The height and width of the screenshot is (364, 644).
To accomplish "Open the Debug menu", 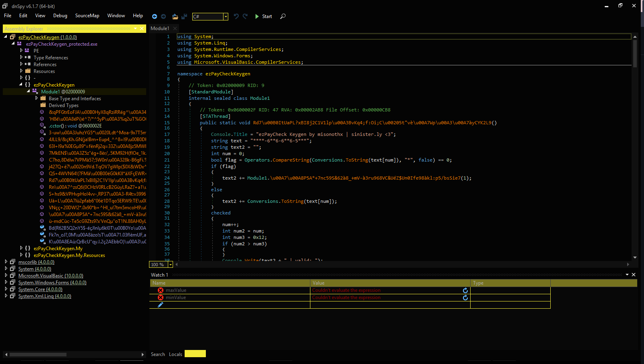I will pos(60,16).
